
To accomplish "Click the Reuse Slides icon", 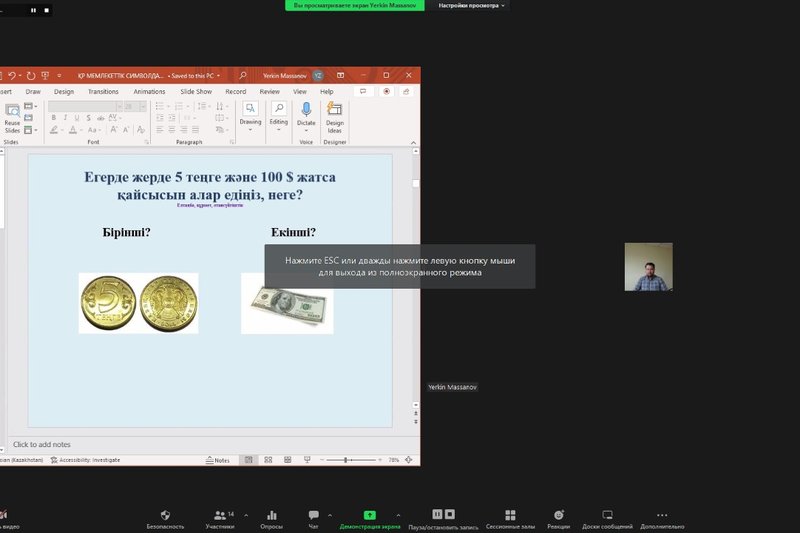I will [x=12, y=117].
